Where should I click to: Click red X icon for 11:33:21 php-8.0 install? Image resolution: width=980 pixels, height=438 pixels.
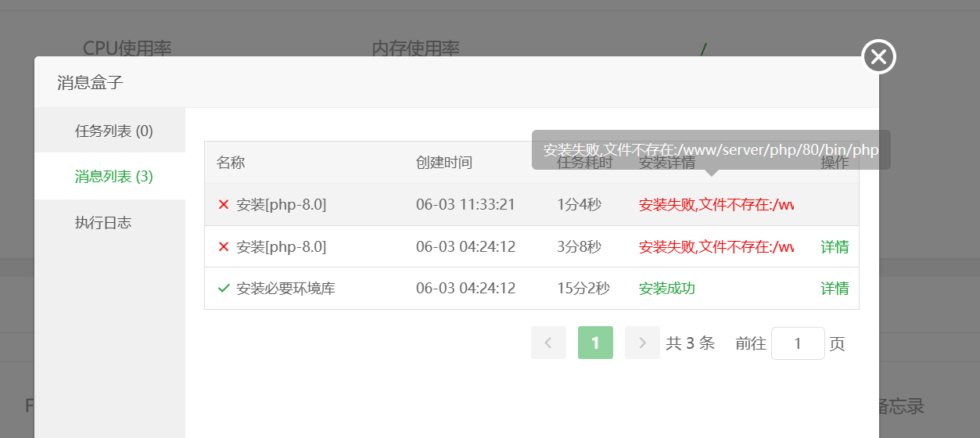click(x=224, y=205)
